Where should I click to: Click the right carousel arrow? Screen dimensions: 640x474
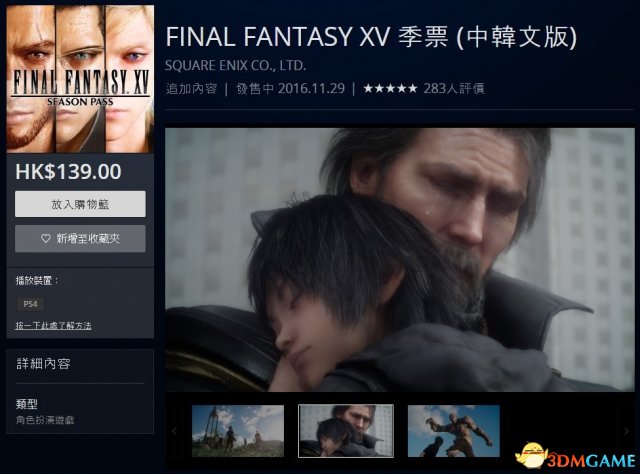coord(627,431)
